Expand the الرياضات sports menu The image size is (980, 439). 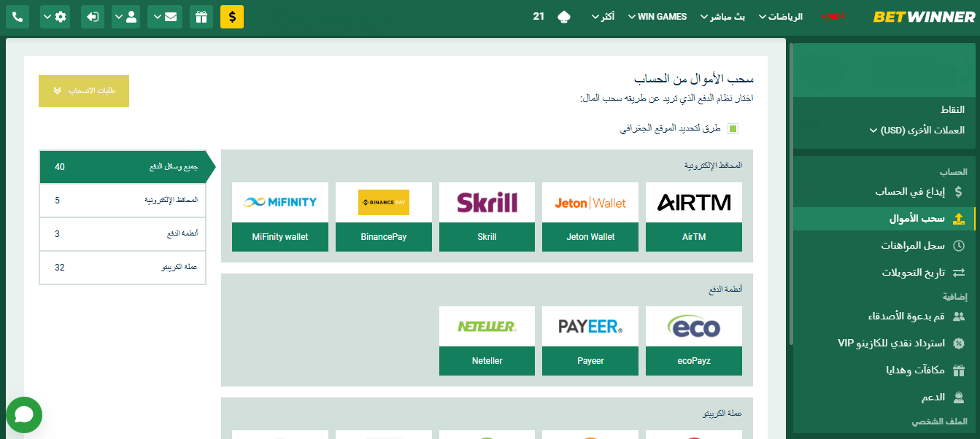tap(781, 16)
